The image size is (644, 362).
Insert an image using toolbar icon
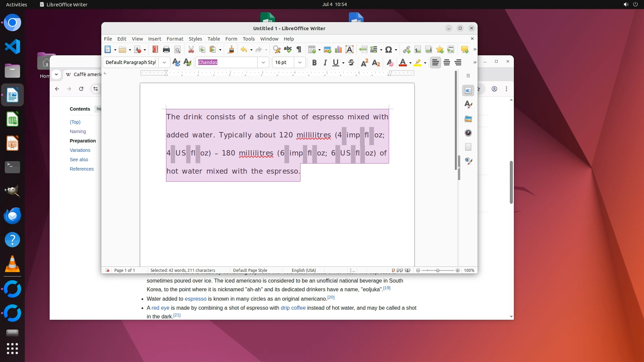click(327, 50)
